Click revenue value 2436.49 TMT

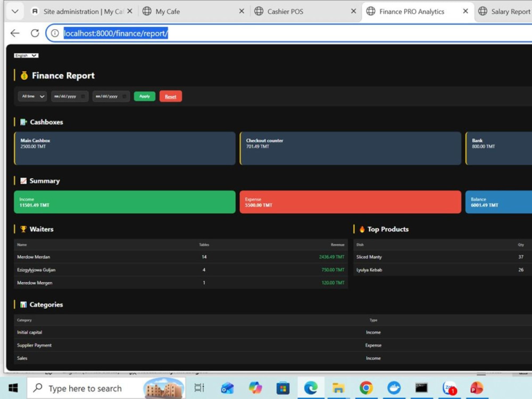point(331,257)
